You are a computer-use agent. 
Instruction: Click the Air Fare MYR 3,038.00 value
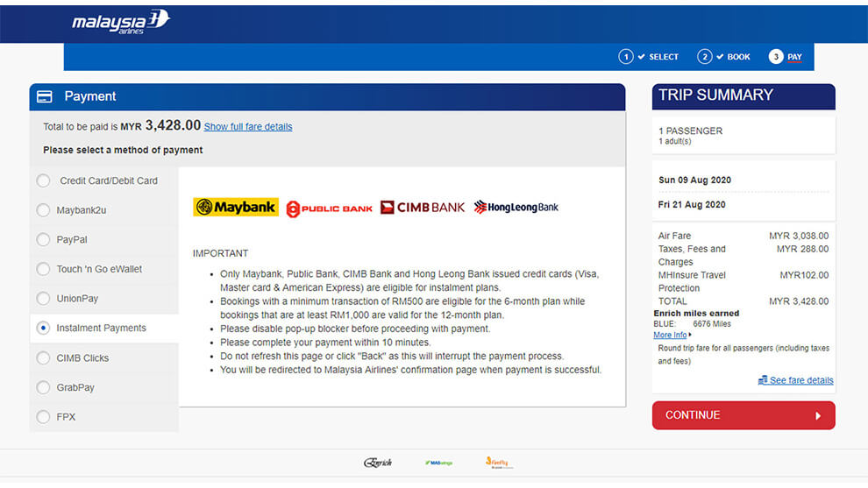pyautogui.click(x=799, y=236)
